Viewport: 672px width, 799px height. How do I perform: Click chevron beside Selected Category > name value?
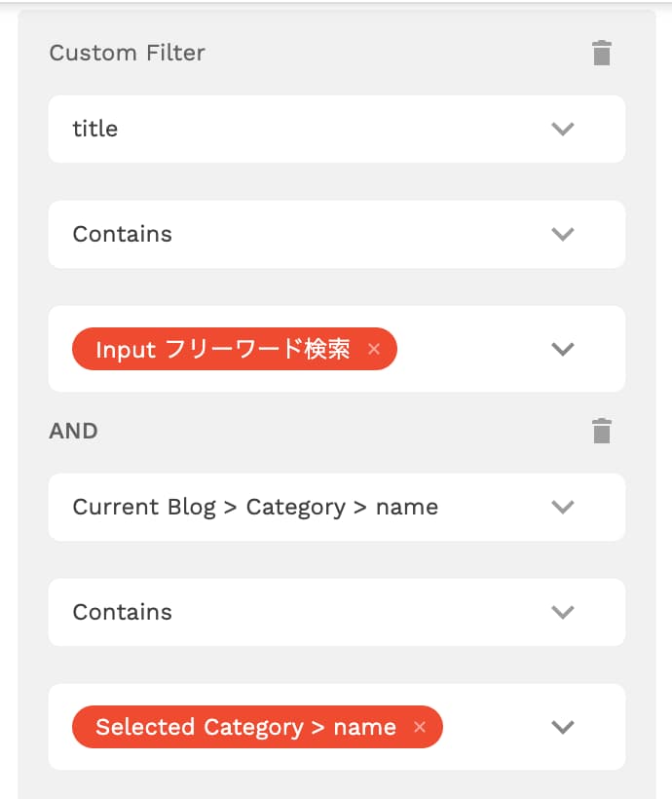[x=563, y=727]
